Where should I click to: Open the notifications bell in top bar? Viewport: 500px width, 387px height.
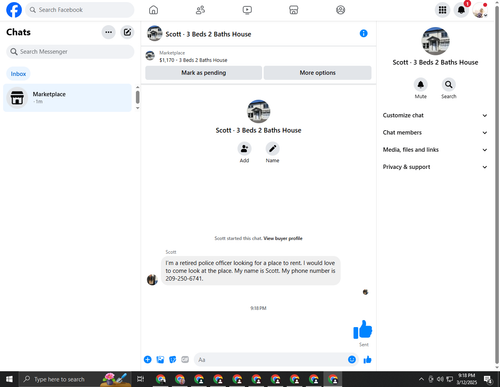click(461, 10)
